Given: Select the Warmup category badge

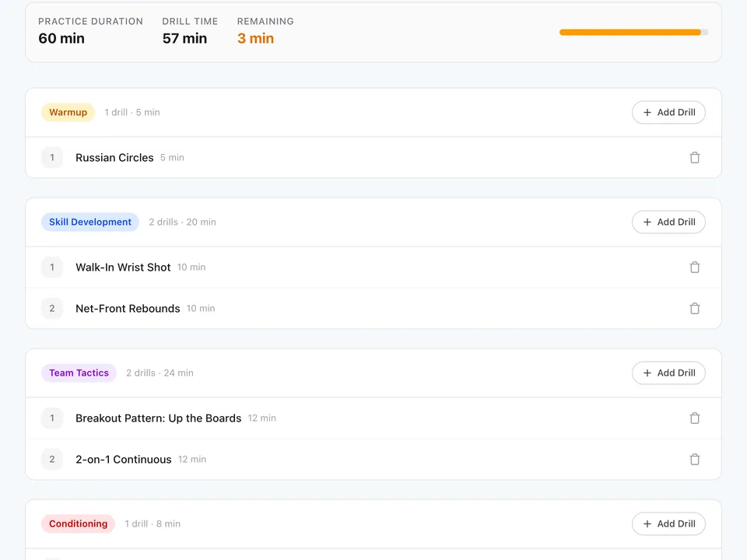Looking at the screenshot, I should click(x=68, y=112).
